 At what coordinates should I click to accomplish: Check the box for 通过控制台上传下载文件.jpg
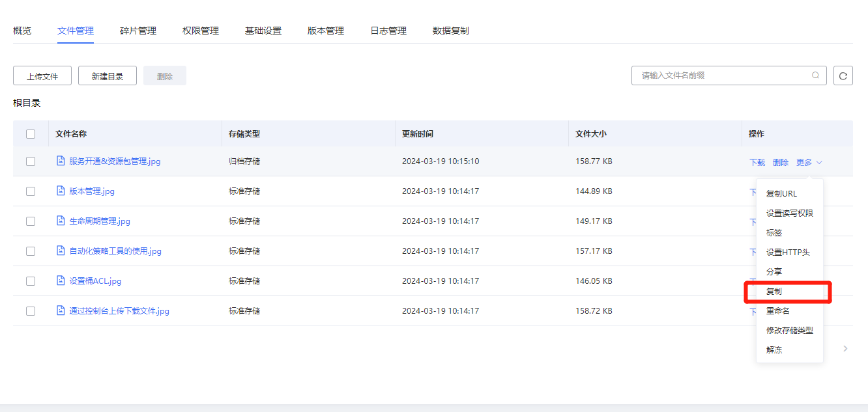[x=31, y=311]
